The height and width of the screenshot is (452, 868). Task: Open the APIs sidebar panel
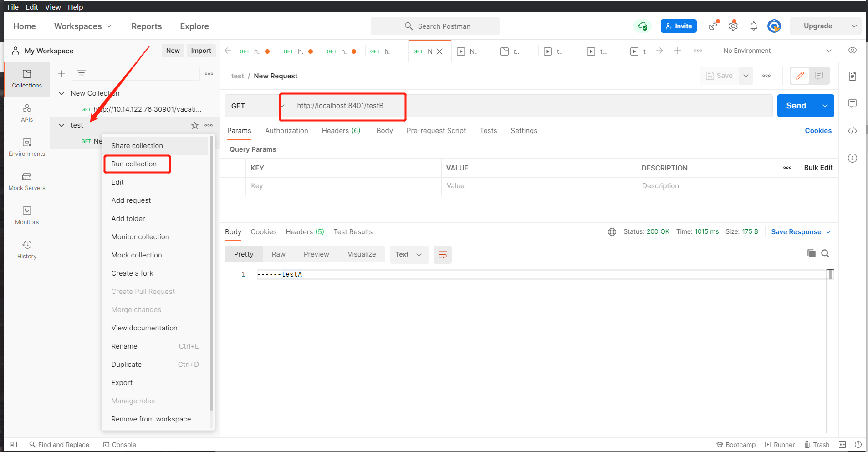27,113
